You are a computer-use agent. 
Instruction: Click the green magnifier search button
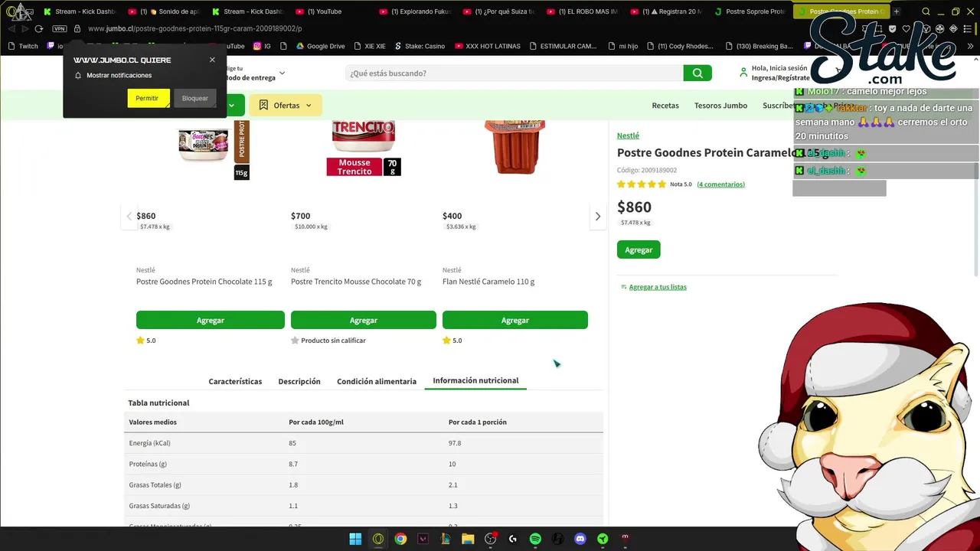(697, 73)
